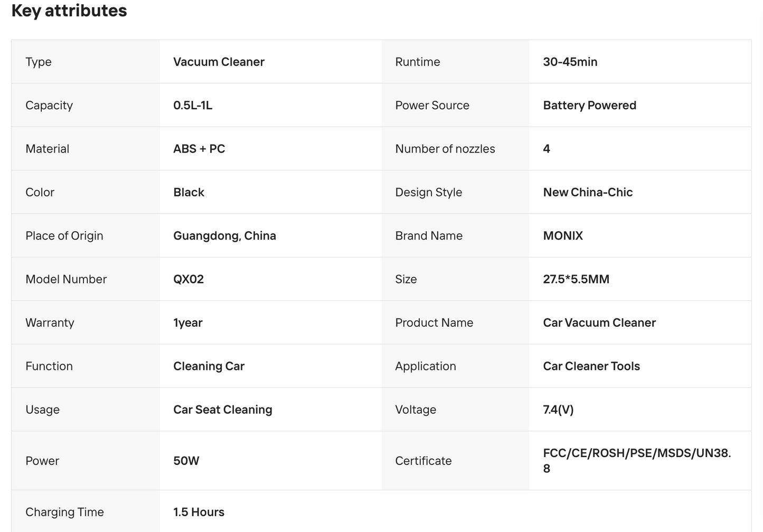The height and width of the screenshot is (532, 763).
Task: Select the ABS + PC material value
Action: [199, 149]
